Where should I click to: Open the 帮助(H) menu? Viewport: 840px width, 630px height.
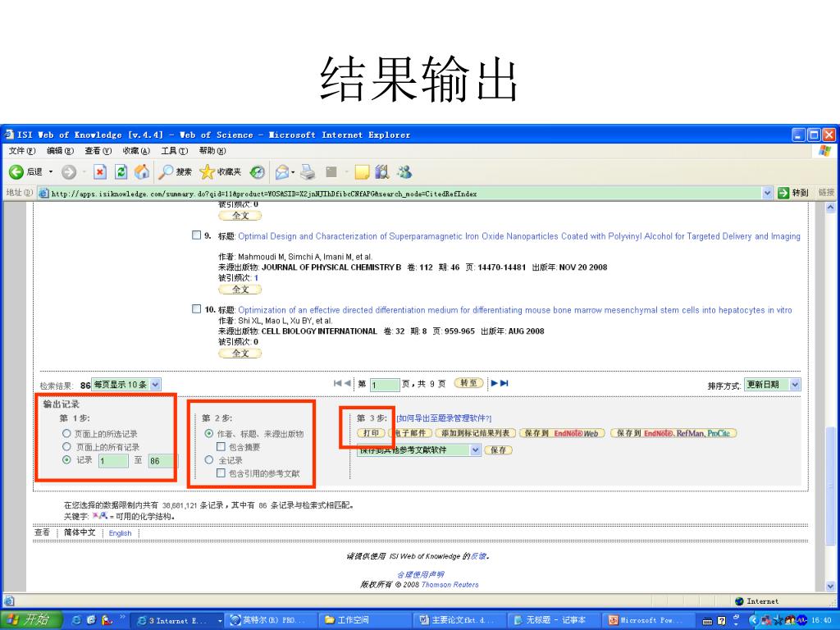click(212, 151)
